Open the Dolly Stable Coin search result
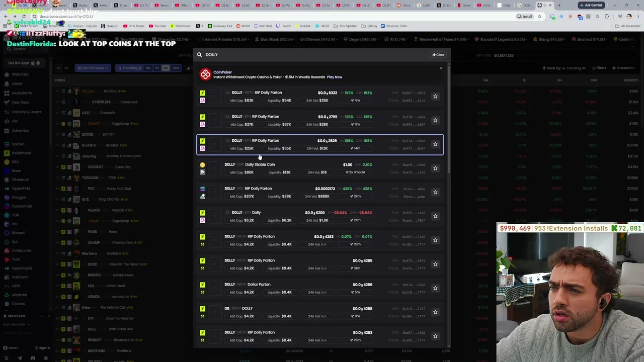 click(x=320, y=168)
